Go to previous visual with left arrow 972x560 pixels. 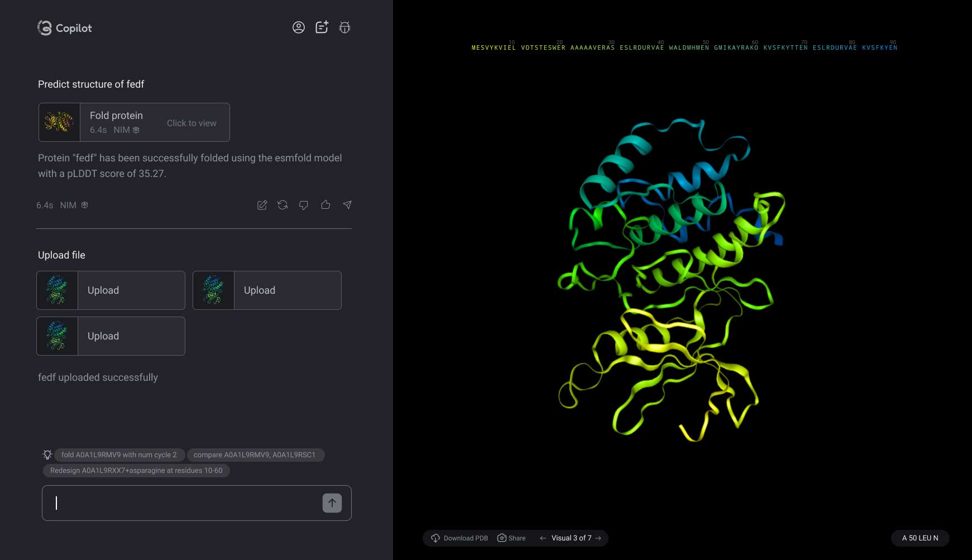coord(543,538)
